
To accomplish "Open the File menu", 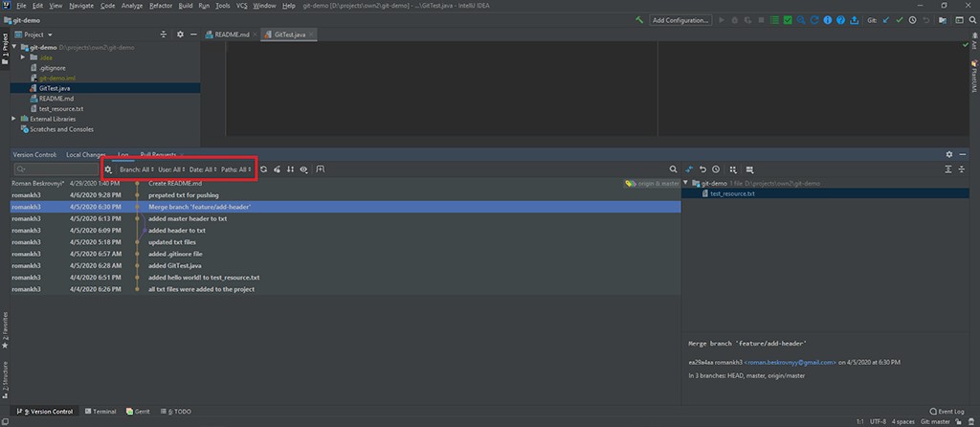I will tap(21, 5).
